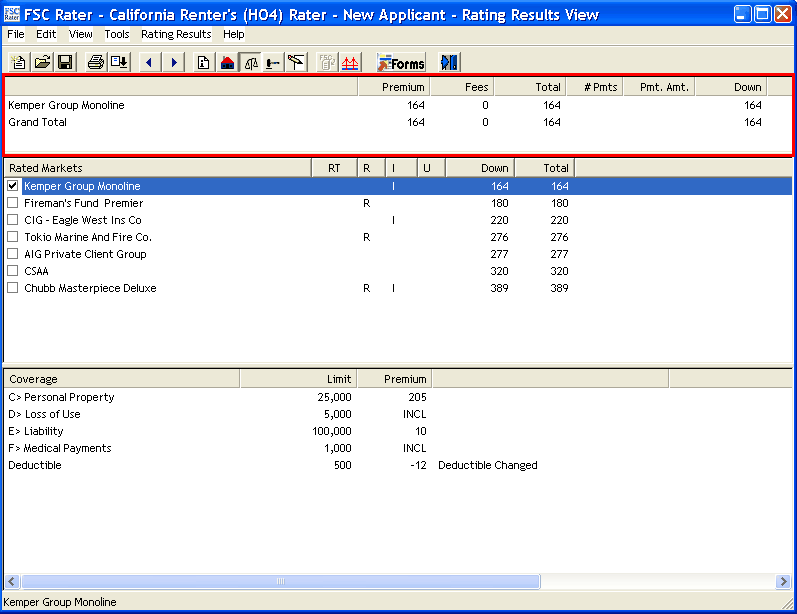The height and width of the screenshot is (614, 797).
Task: Click the Save floppy disk icon
Action: click(66, 63)
